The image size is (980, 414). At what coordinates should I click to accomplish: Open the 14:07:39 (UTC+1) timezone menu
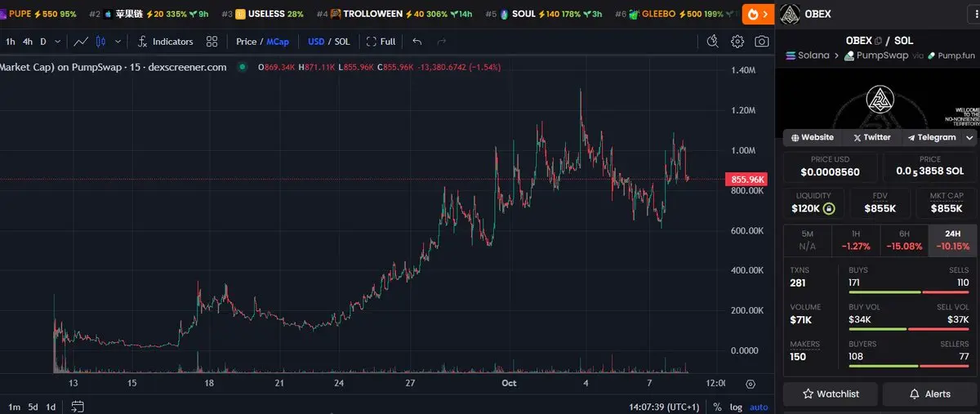[665, 406]
